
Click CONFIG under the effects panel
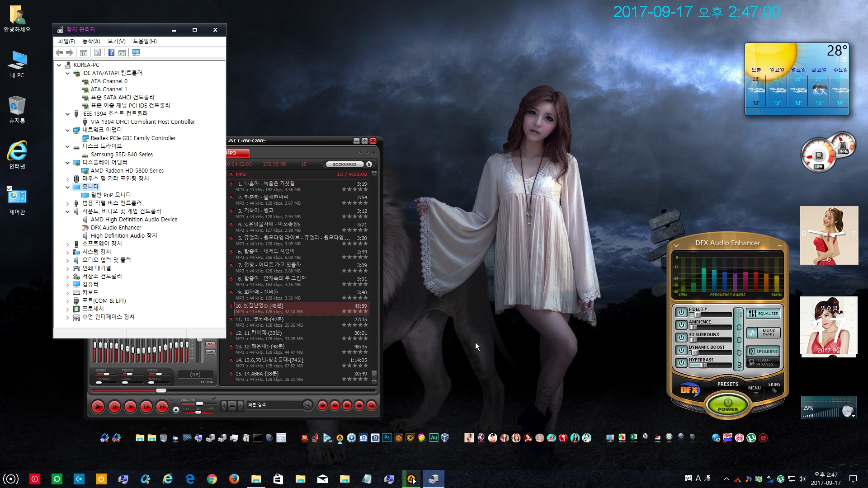pyautogui.click(x=207, y=382)
